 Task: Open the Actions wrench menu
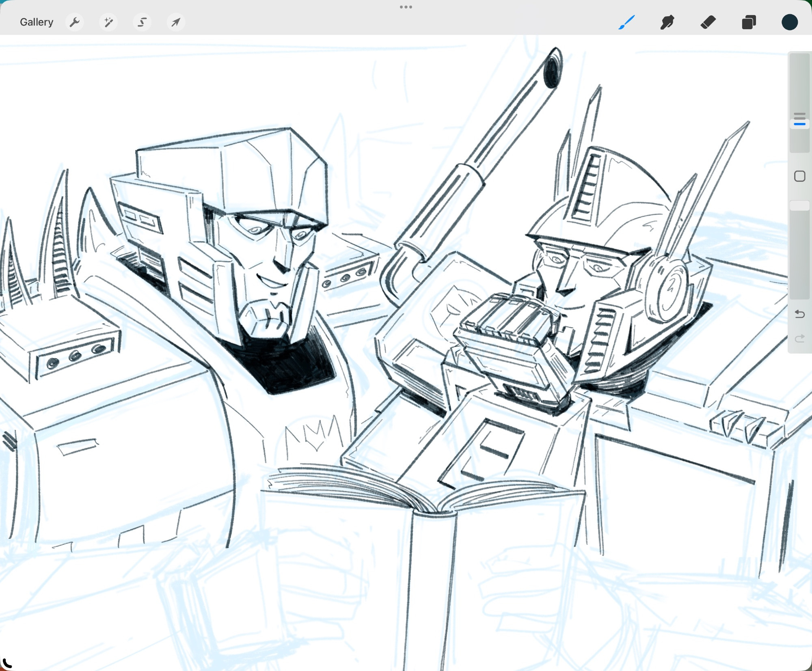tap(75, 22)
